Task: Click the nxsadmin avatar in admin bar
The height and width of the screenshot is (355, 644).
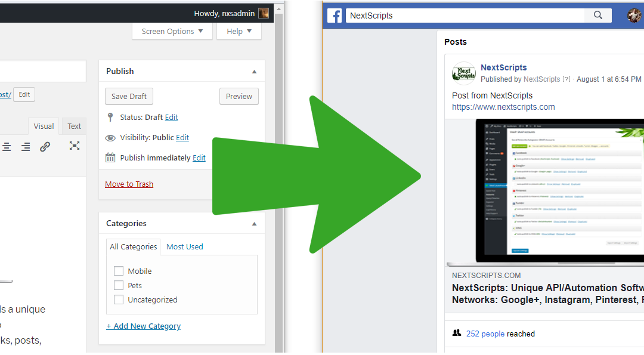Action: click(264, 13)
